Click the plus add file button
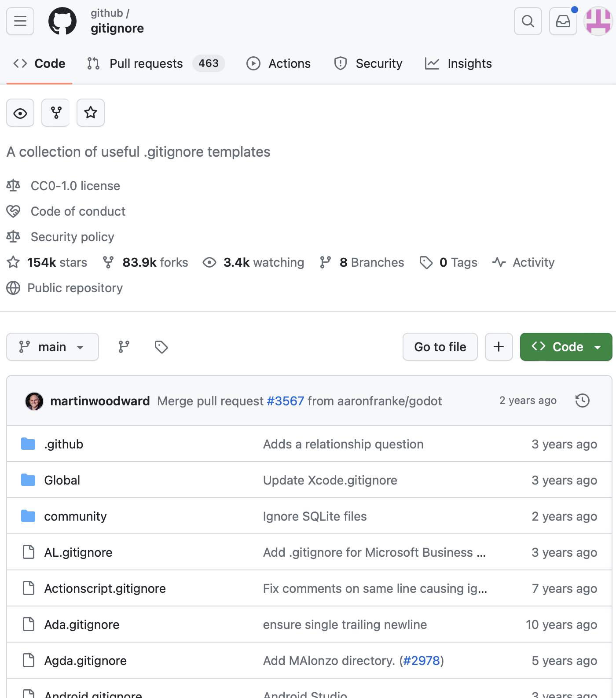The width and height of the screenshot is (616, 698). [x=499, y=347]
